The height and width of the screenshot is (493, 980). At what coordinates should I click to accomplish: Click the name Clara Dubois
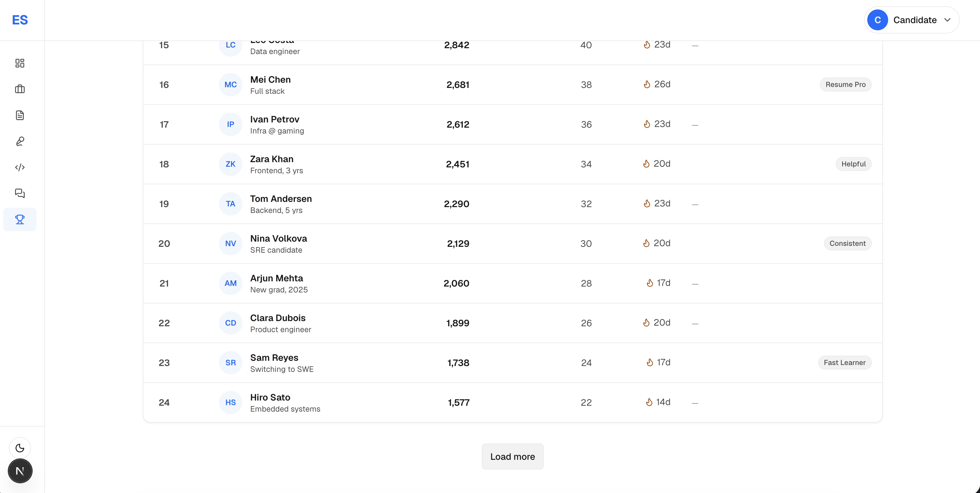[x=278, y=318]
